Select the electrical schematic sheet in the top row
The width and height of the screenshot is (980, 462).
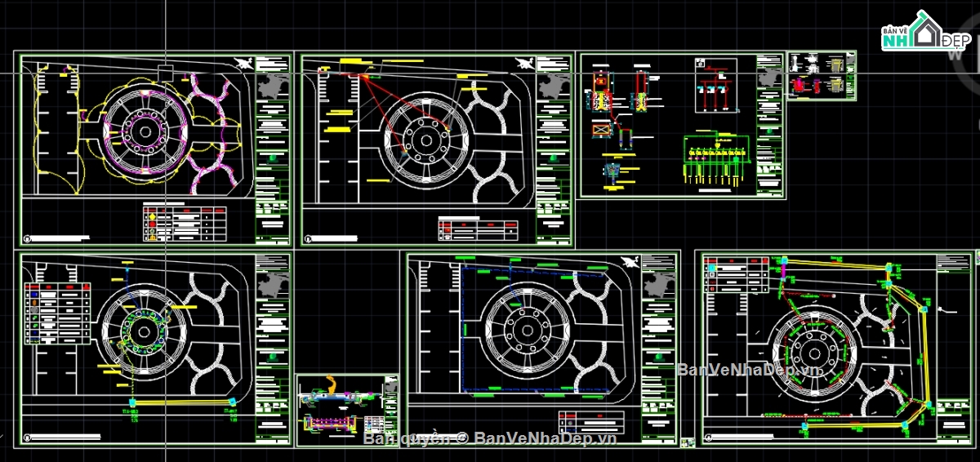pyautogui.click(x=681, y=125)
